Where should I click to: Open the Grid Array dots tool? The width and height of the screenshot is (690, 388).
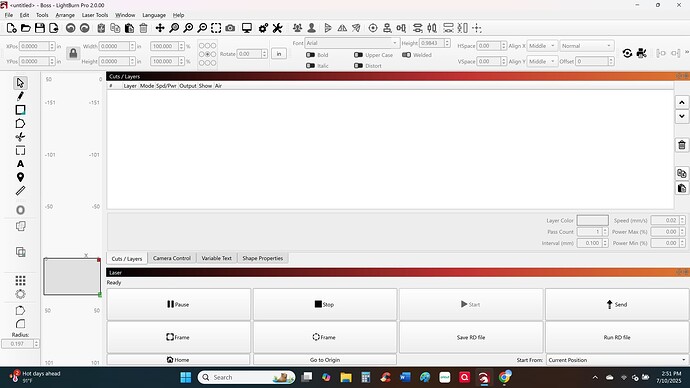[20, 280]
